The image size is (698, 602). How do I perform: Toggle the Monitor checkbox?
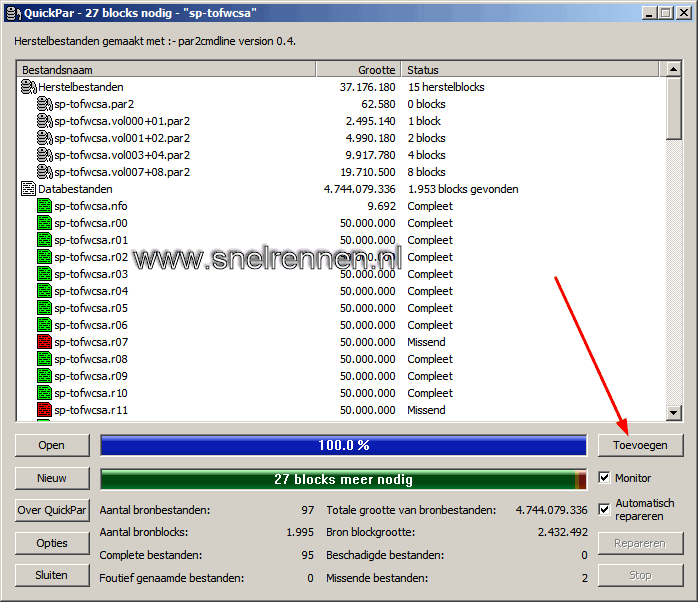(x=604, y=478)
